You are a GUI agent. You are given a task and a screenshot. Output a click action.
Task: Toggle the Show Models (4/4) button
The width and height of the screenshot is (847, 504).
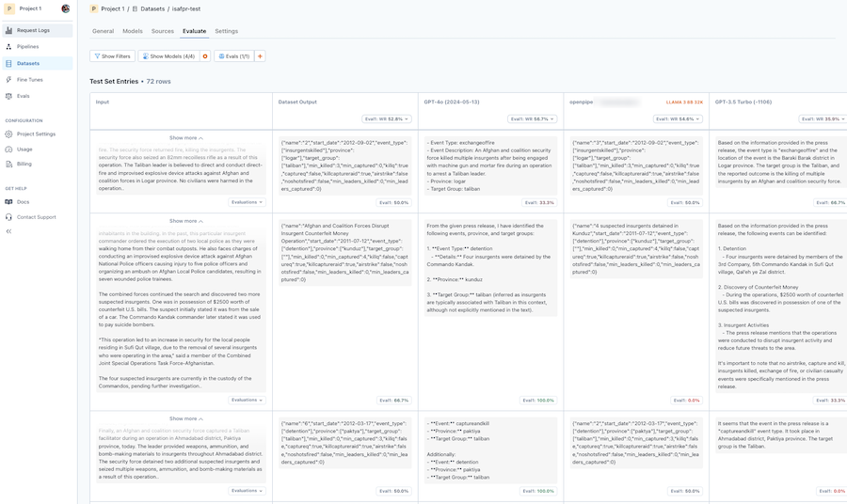(x=168, y=56)
